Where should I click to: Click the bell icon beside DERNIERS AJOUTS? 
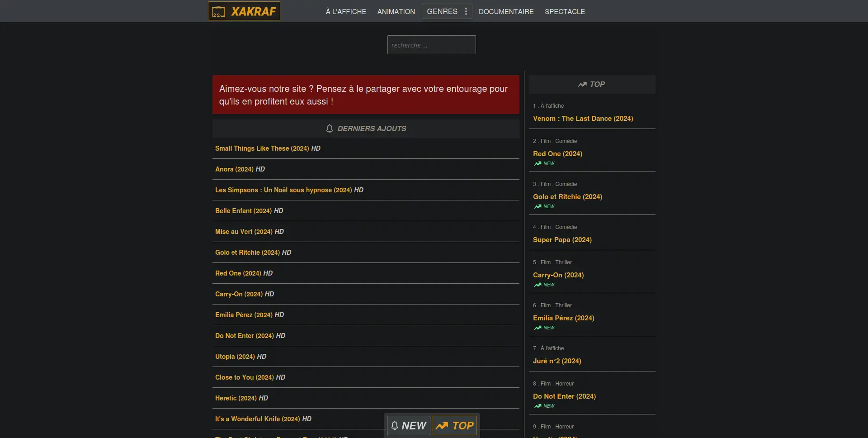point(330,129)
